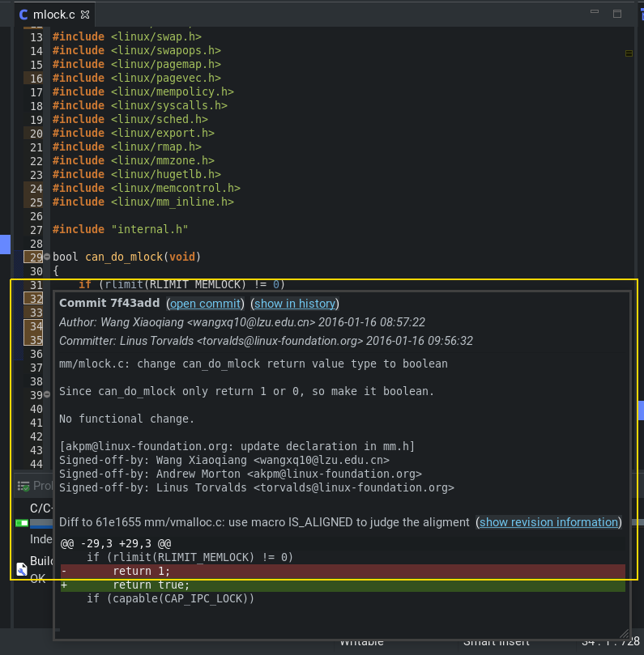The height and width of the screenshot is (655, 644).
Task: Click the revision annotation at line 25
Action: (x=36, y=202)
